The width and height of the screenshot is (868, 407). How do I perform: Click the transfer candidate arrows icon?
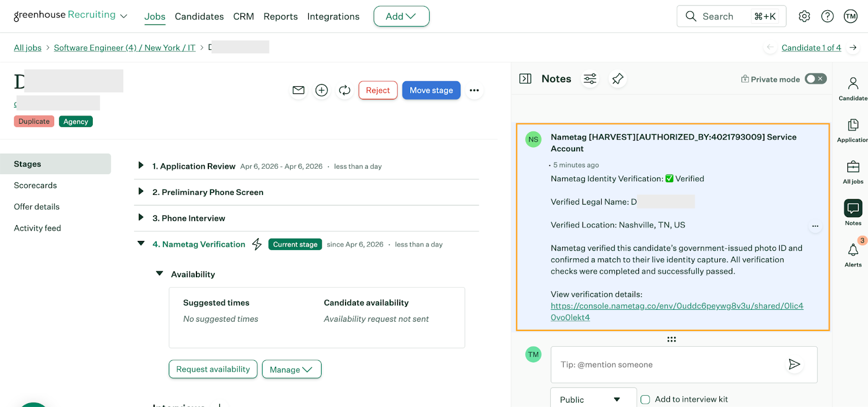344,90
